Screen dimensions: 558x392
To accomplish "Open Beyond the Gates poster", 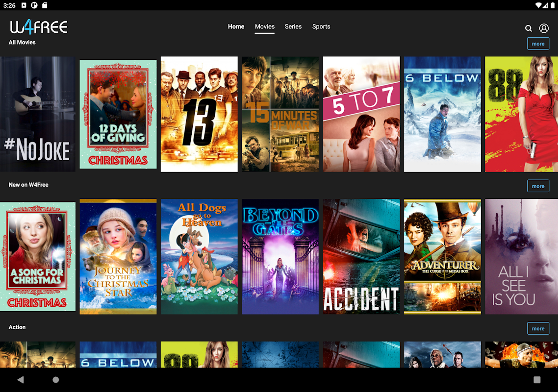I will (x=280, y=256).
